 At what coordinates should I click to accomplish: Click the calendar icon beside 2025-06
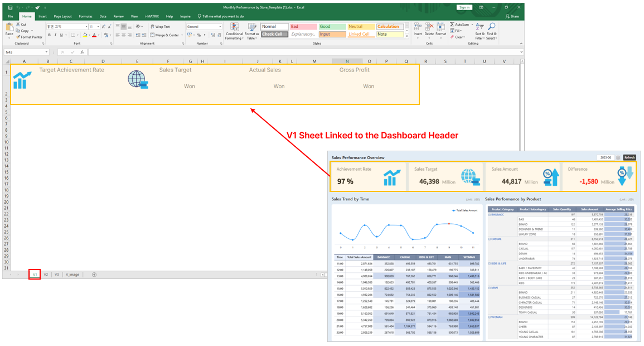(618, 157)
